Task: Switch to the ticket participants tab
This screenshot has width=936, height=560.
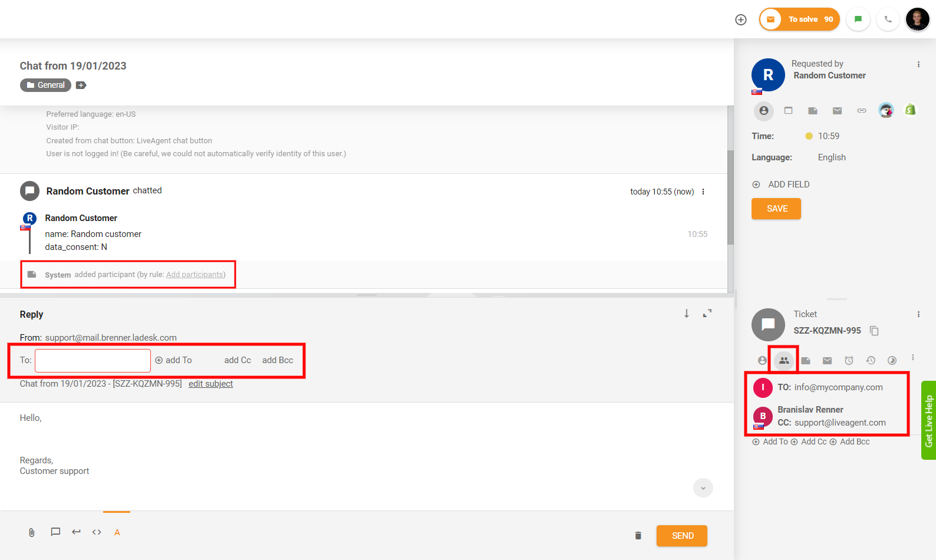Action: (783, 360)
